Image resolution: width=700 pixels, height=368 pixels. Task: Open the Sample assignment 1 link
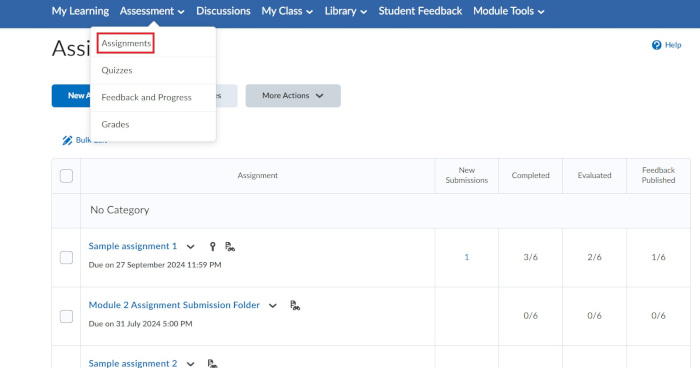point(133,246)
